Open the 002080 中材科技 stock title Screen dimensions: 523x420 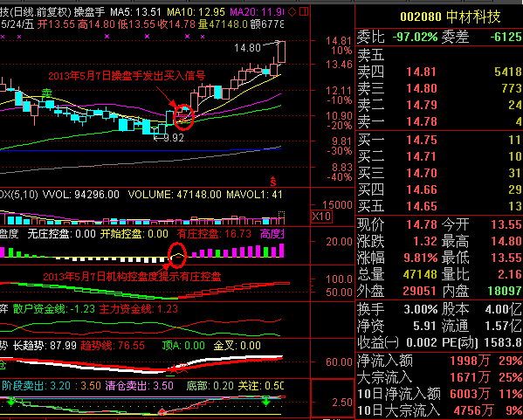point(451,17)
